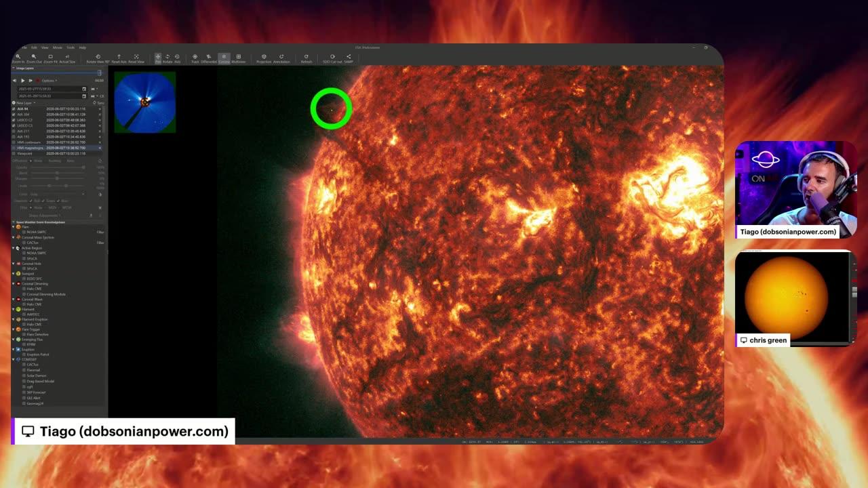Open the Tools menu
This screenshot has height=488, width=868.
71,47
